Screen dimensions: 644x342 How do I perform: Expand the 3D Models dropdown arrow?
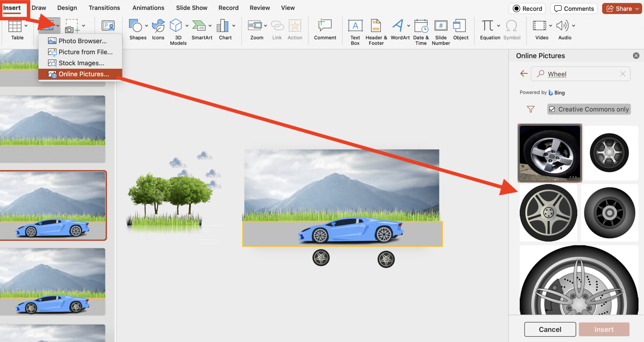coord(187,26)
